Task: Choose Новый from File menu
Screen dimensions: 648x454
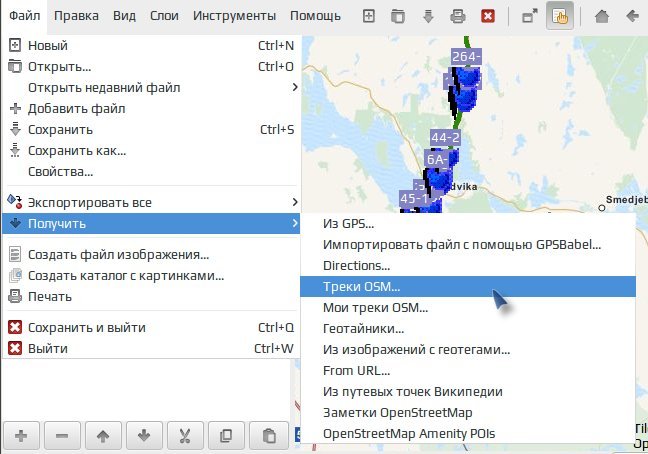Action: pos(151,45)
